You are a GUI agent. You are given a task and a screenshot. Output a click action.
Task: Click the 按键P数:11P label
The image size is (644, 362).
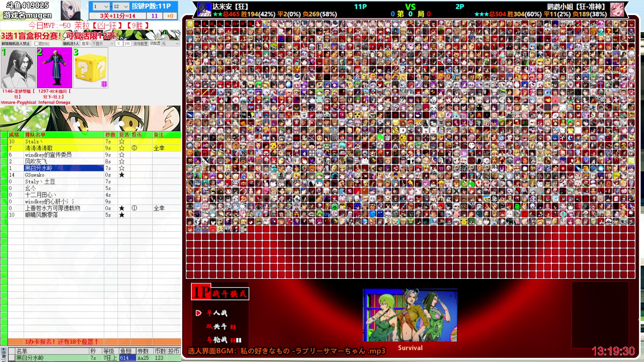pos(151,6)
